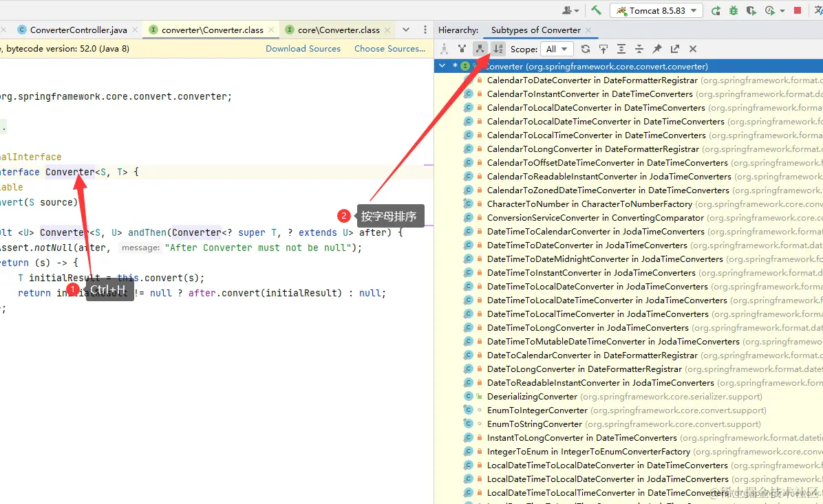Toggle the subtypes hierarchy view

(x=480, y=49)
